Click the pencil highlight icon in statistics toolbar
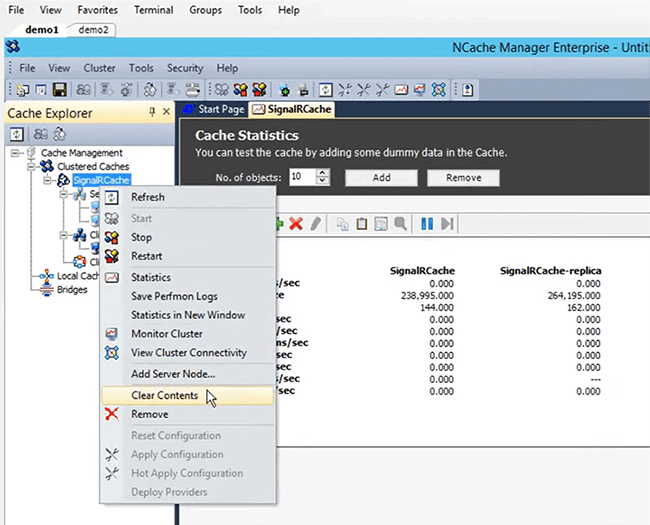This screenshot has width=650, height=525. [315, 224]
